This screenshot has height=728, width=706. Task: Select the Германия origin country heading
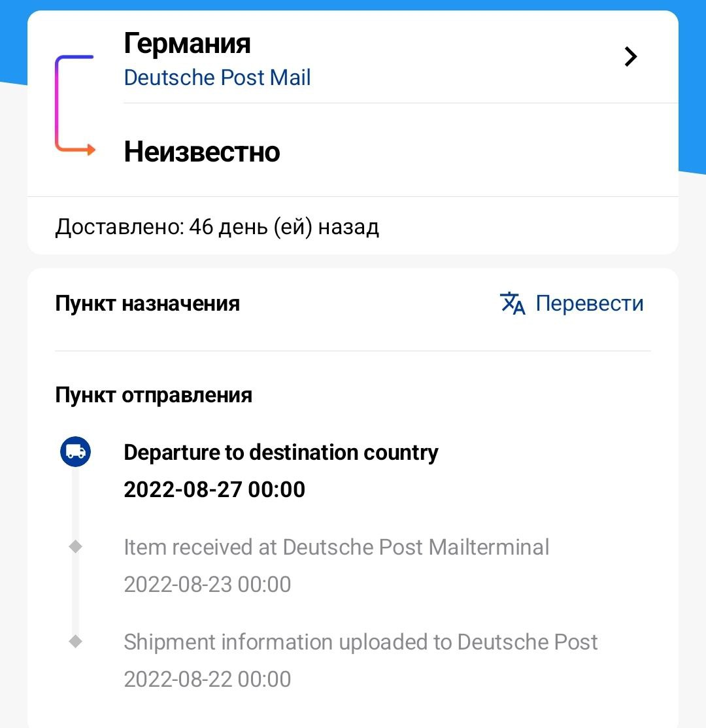pyautogui.click(x=187, y=43)
